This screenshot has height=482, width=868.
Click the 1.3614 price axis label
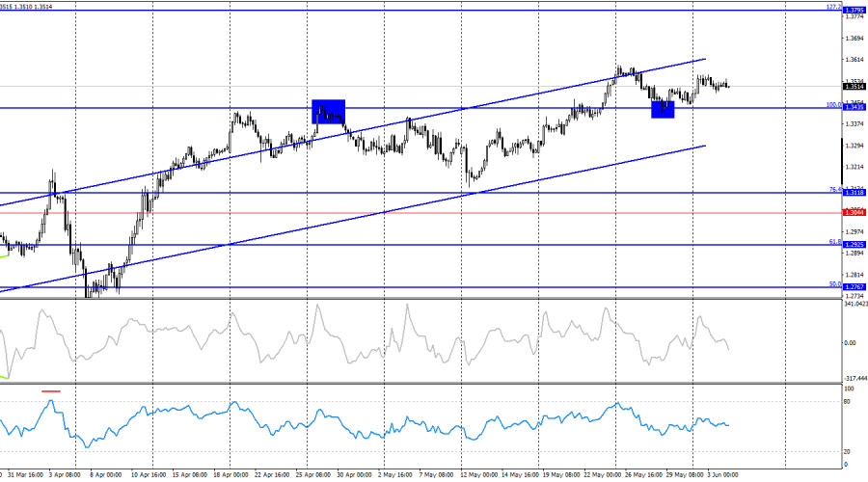pos(855,60)
